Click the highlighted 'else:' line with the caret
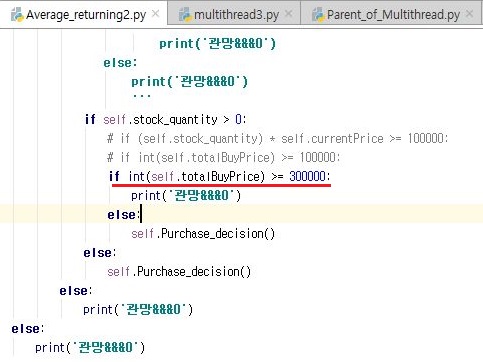Image resolution: width=483 pixels, height=362 pixels. pos(124,215)
